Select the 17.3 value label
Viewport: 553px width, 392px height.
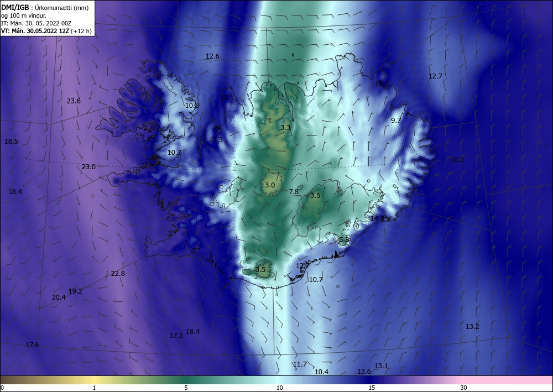[x=176, y=336]
